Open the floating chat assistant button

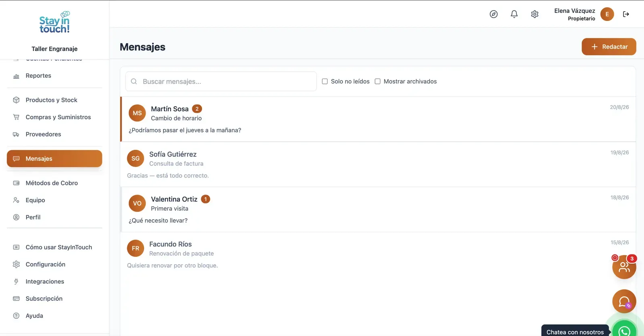(624, 301)
